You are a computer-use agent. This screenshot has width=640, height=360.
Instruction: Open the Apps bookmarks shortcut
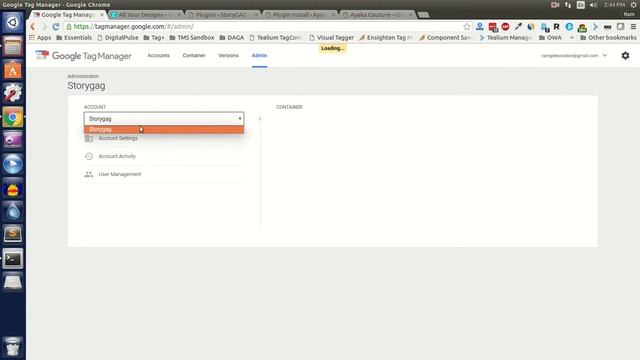pyautogui.click(x=40, y=38)
